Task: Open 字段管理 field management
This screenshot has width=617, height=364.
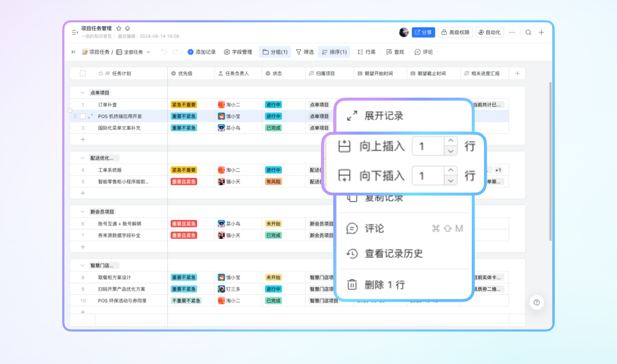Action: pyautogui.click(x=238, y=52)
